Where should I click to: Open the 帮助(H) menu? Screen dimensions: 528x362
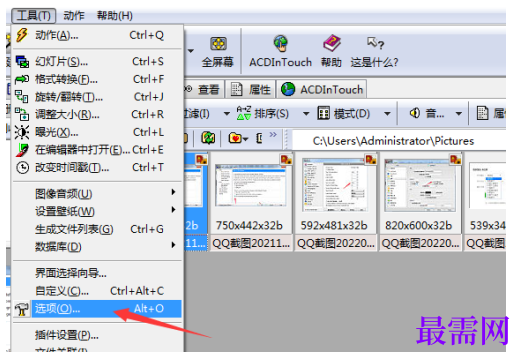(x=114, y=15)
